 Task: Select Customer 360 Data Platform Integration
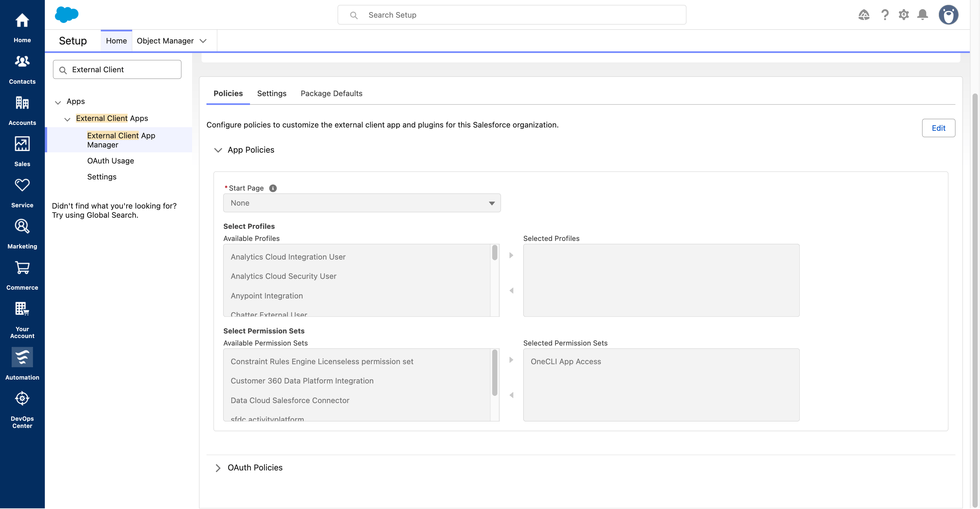[302, 381]
